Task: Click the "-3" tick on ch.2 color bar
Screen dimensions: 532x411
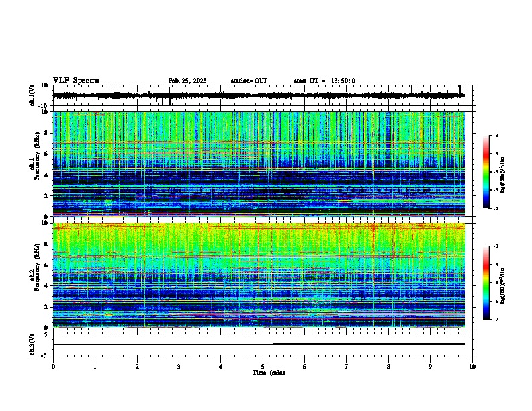Action: tap(496, 246)
